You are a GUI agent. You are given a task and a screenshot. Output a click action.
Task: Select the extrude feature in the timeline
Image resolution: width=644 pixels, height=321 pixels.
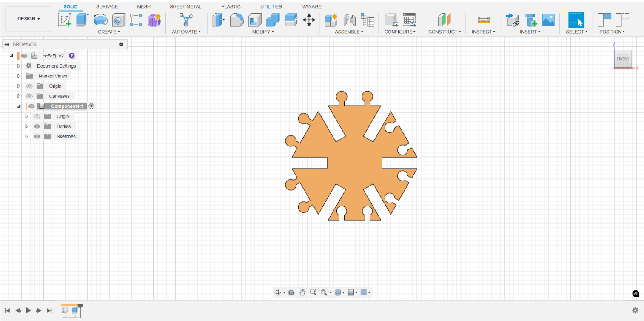[75, 310]
